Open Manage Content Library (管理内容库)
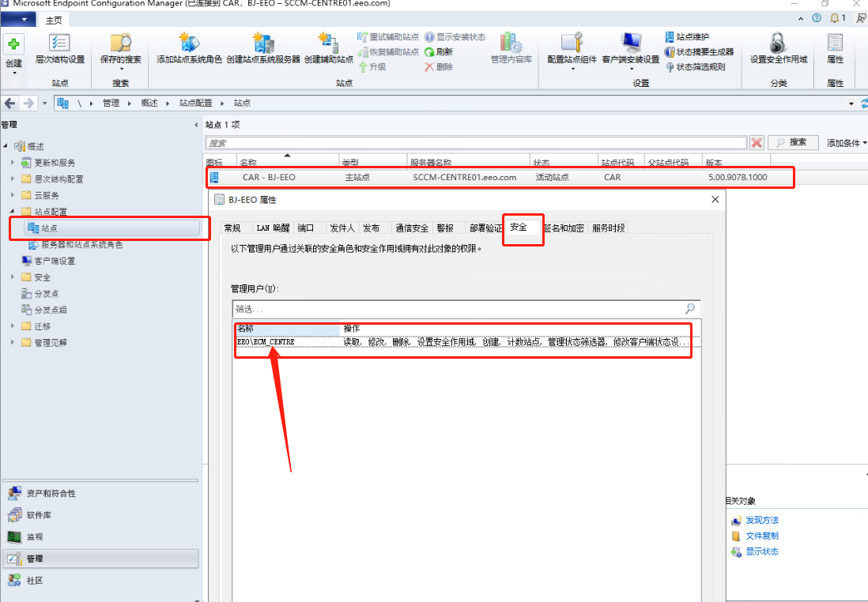 [x=511, y=50]
